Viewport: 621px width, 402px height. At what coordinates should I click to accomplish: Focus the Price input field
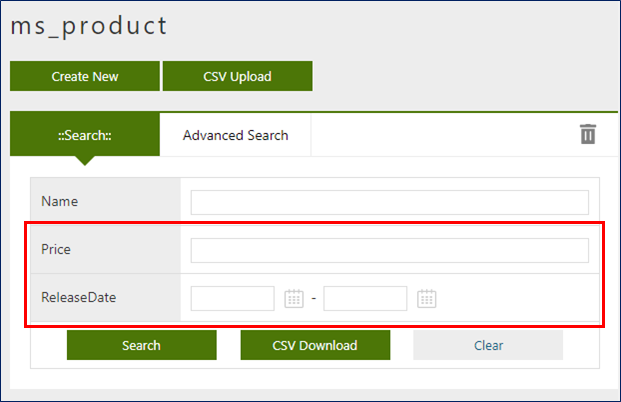[x=390, y=250]
